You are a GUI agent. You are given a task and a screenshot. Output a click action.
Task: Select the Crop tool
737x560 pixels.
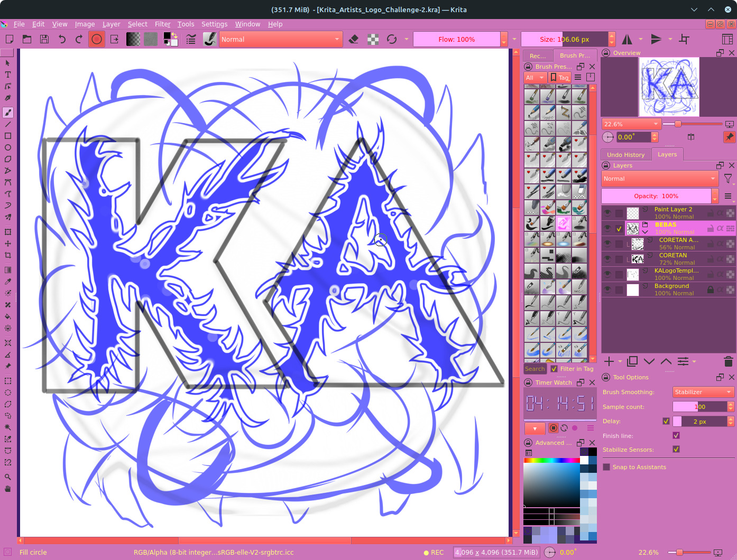click(x=8, y=255)
